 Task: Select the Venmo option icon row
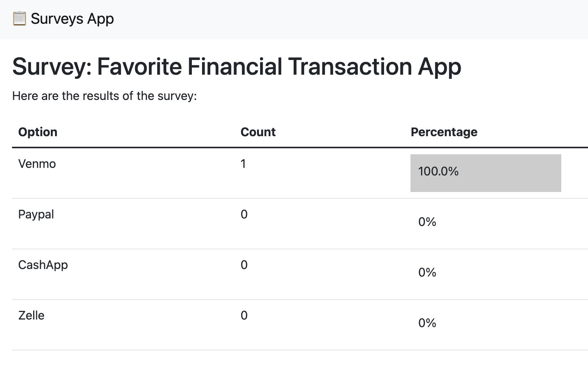[x=37, y=164]
